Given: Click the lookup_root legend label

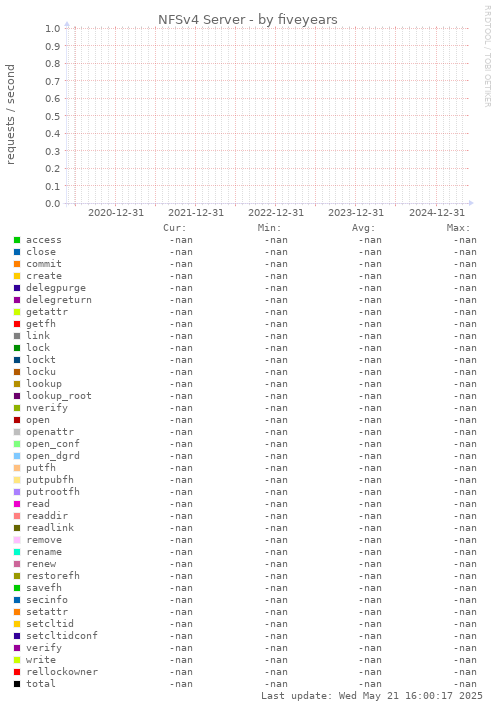Looking at the screenshot, I should tap(59, 396).
